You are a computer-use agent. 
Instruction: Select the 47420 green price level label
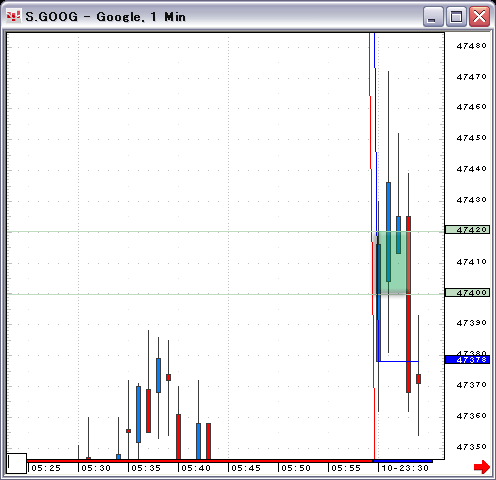pos(467,230)
